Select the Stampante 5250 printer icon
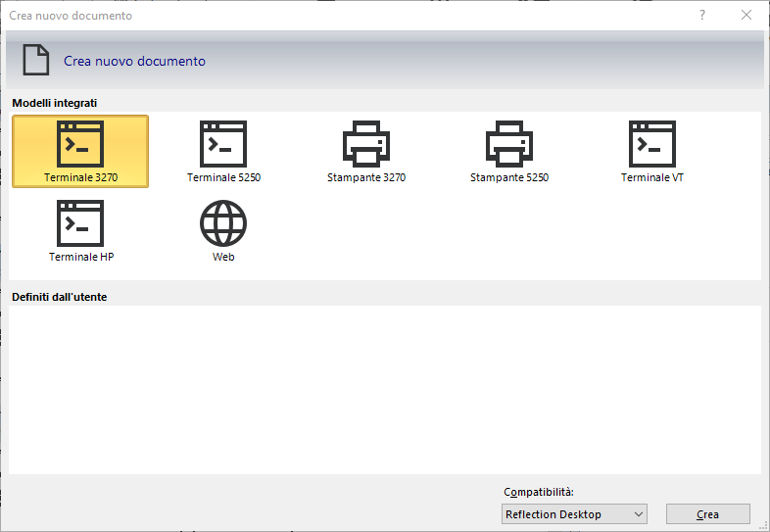 (509, 144)
